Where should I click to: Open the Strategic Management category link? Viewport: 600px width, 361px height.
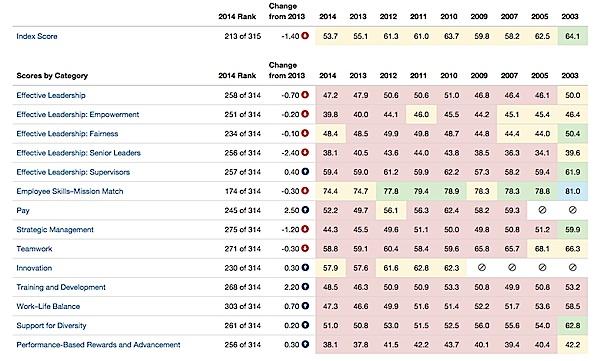(55, 230)
